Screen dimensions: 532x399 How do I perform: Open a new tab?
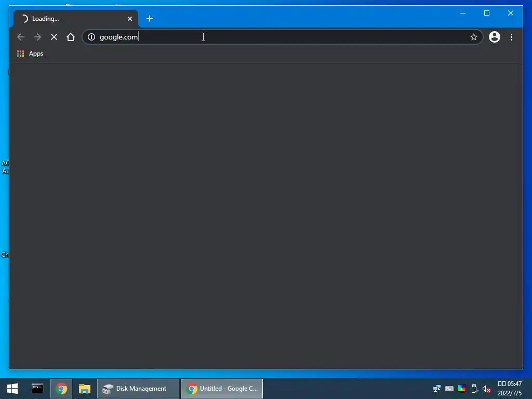149,19
